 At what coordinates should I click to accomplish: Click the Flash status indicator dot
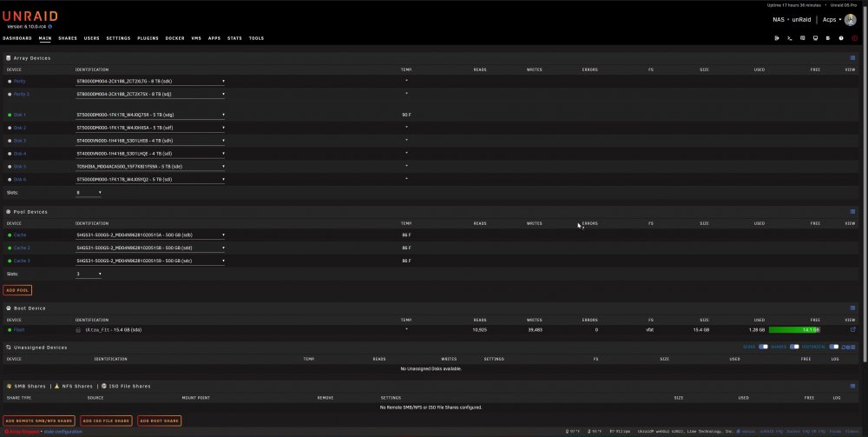[x=10, y=329]
